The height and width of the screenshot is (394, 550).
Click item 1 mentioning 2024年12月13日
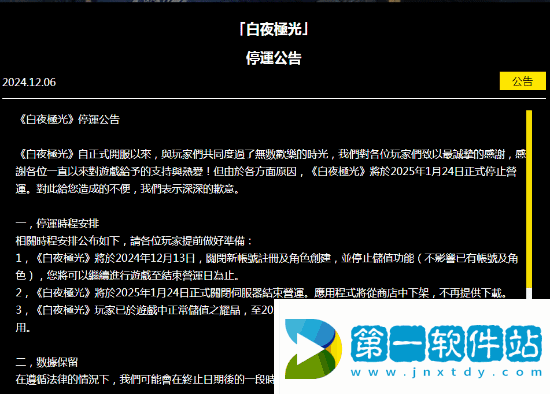267,267
